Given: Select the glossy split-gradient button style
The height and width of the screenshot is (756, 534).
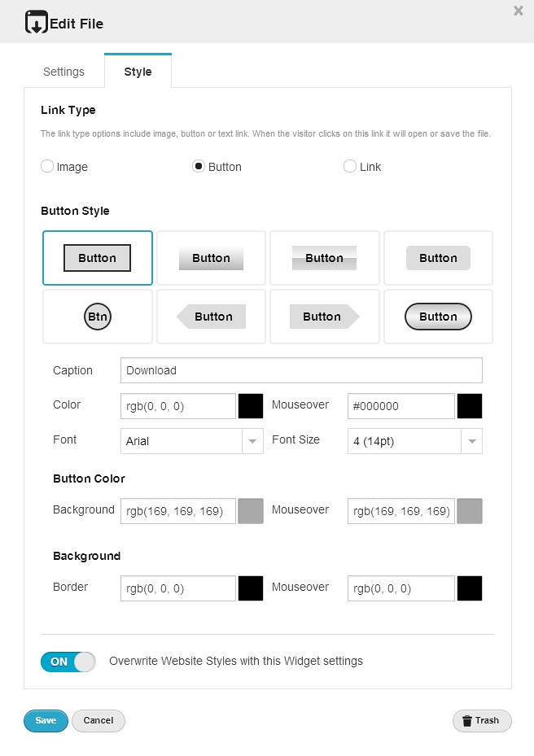Looking at the screenshot, I should click(x=324, y=258).
